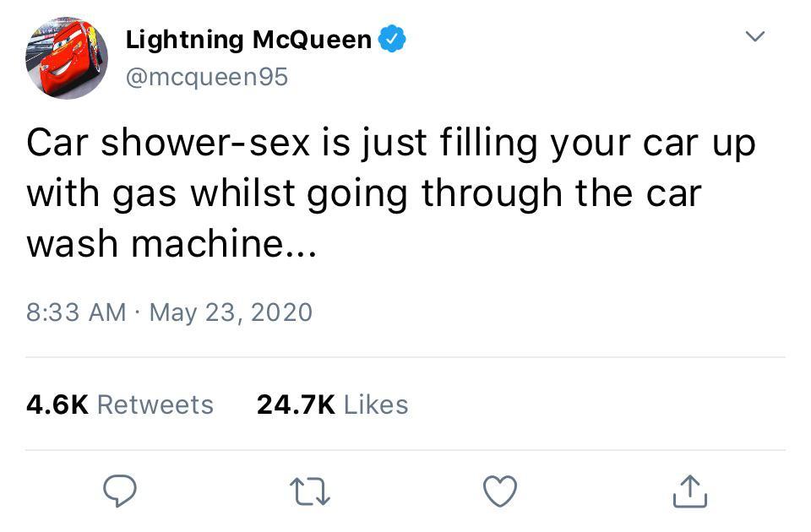Screen dimensions: 811x532
Task: Click the 8:33 AM timestamp
Action: 76,312
